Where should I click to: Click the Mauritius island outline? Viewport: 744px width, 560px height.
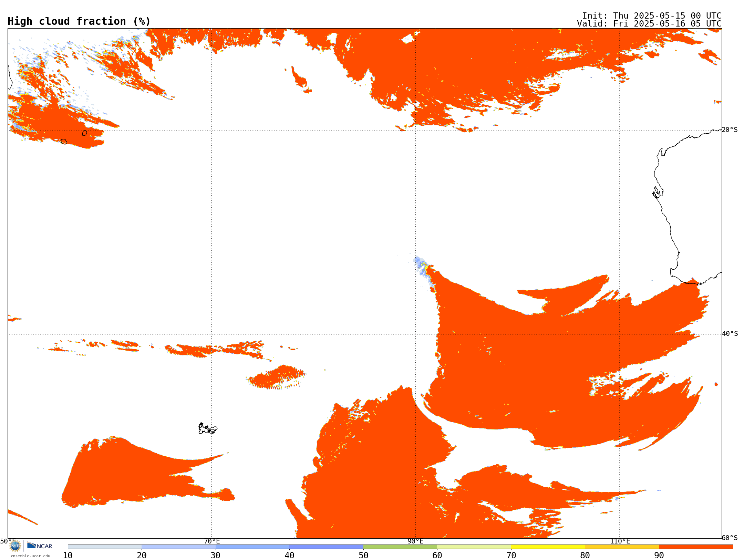click(x=84, y=133)
